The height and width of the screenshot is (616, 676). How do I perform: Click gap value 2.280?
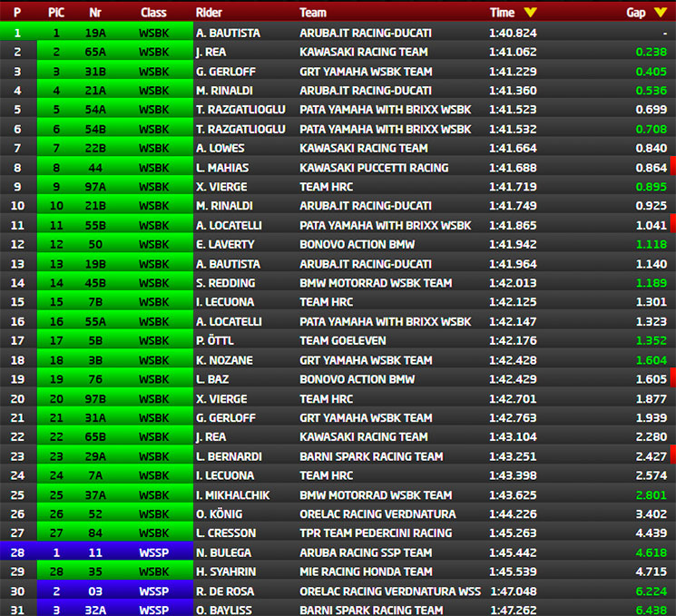click(651, 436)
